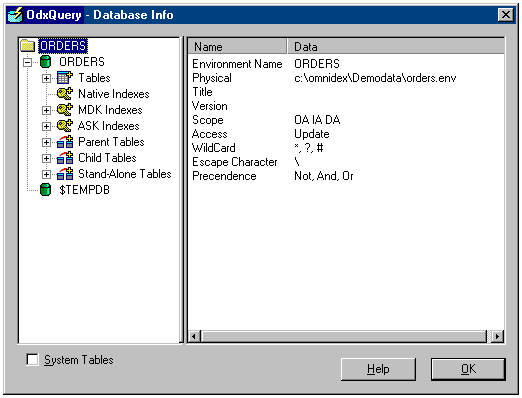Click the Child Tables icon
The width and height of the screenshot is (522, 398).
coord(65,158)
